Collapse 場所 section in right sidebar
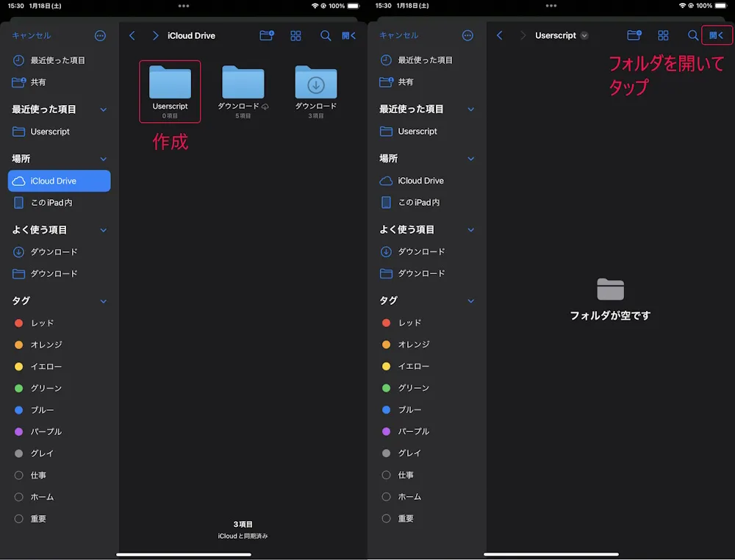 tap(471, 159)
